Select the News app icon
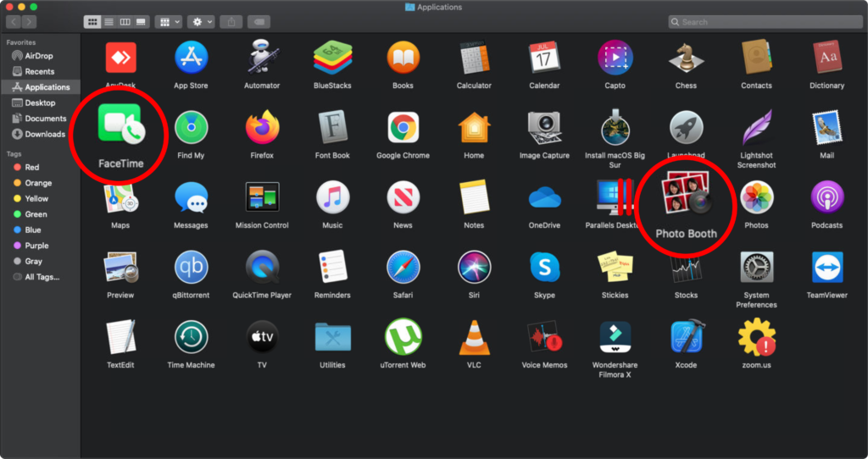This screenshot has height=459, width=868. [x=403, y=197]
